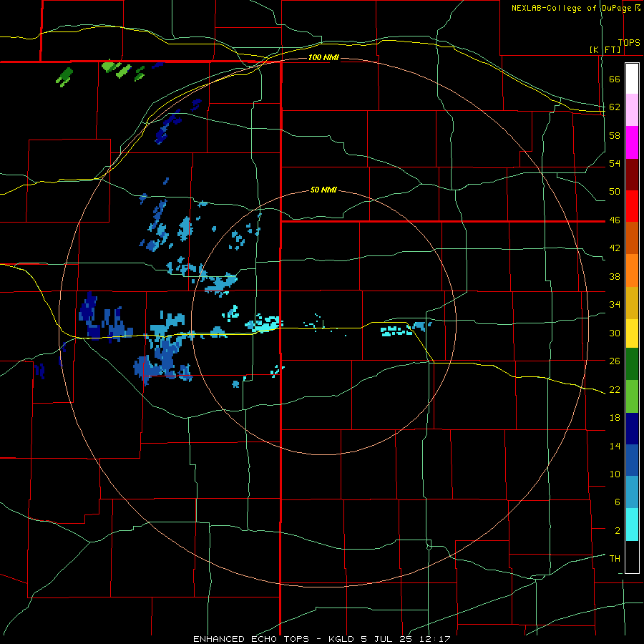The image size is (644, 644).
Task: Click the 50 NMI range ring label
Action: [x=323, y=190]
